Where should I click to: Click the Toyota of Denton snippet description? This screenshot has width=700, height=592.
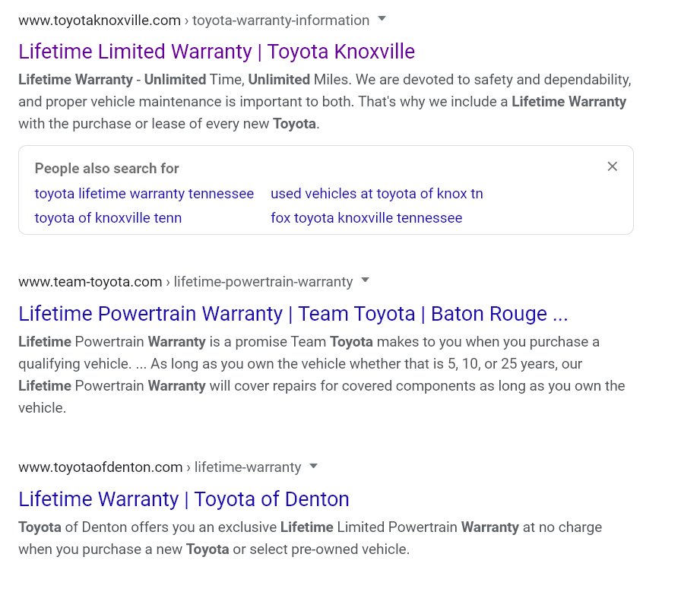310,538
